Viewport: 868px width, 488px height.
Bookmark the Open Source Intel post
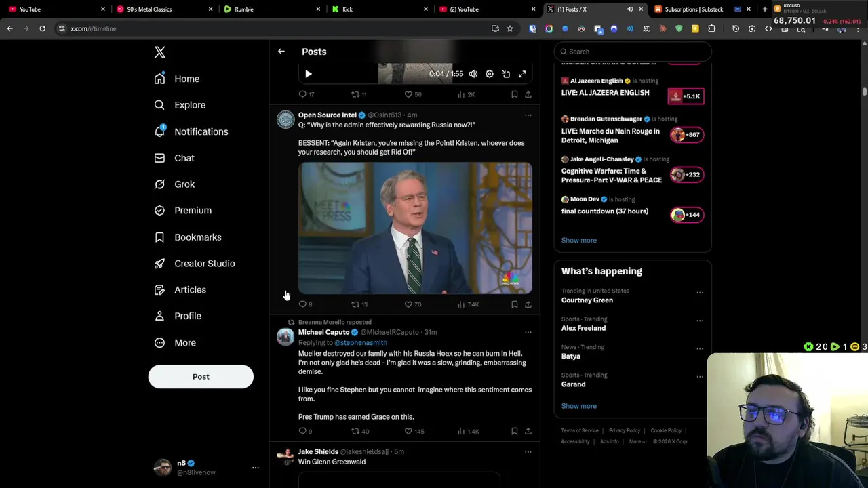(x=514, y=304)
